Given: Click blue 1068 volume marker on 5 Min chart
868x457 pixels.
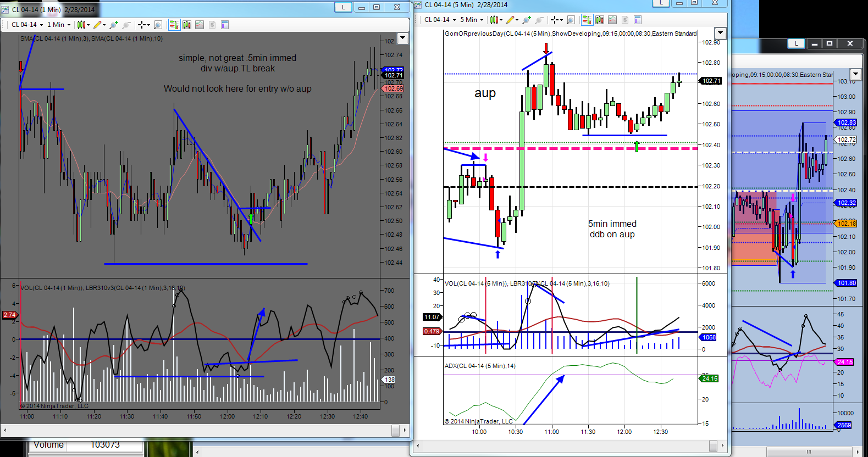Looking at the screenshot, I should pyautogui.click(x=709, y=337).
